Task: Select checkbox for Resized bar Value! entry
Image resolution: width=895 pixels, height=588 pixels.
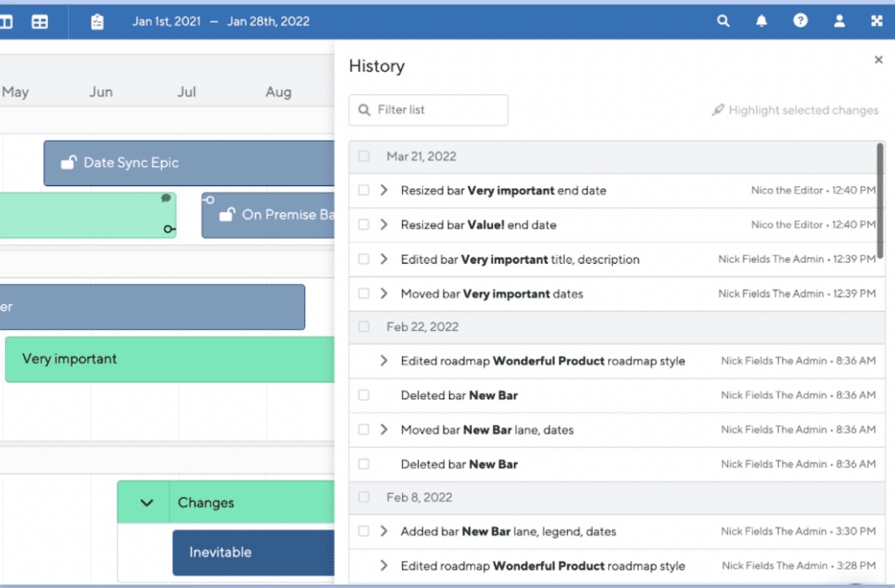Action: click(x=364, y=225)
